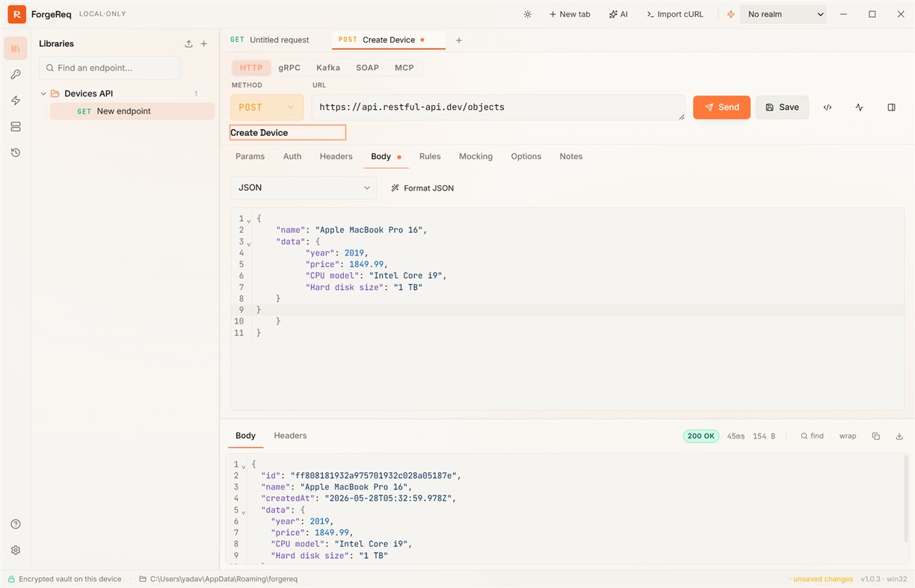The width and height of the screenshot is (915, 588).
Task: Click the Send button
Action: point(721,108)
